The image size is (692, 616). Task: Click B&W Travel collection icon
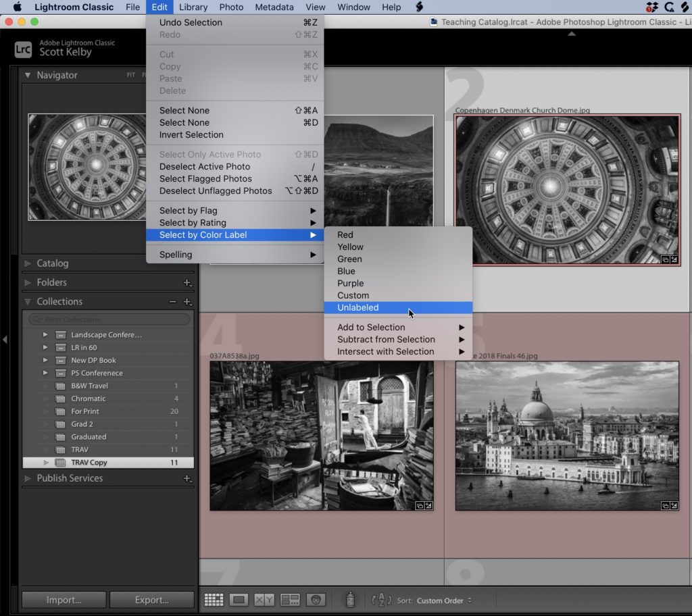pyautogui.click(x=60, y=386)
